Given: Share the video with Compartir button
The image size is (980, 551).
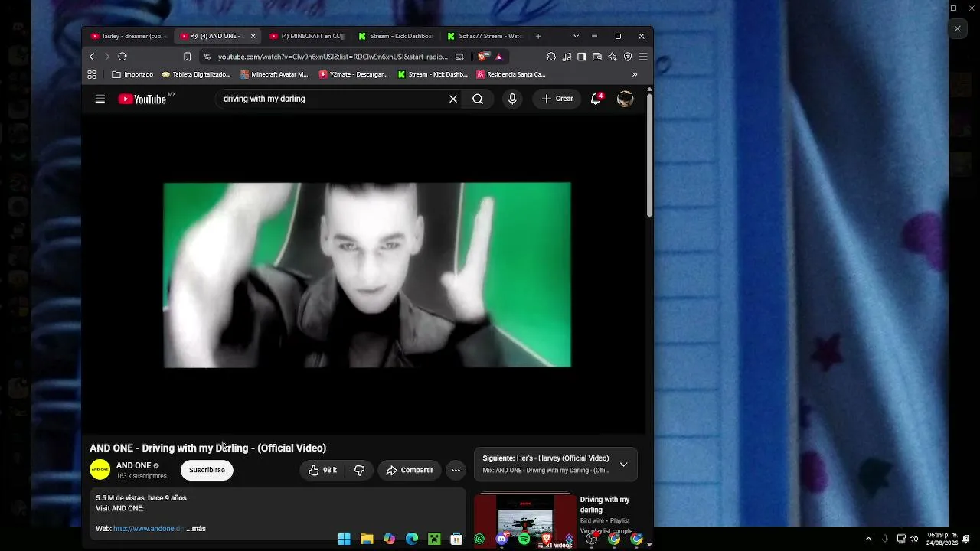Looking at the screenshot, I should coord(410,470).
